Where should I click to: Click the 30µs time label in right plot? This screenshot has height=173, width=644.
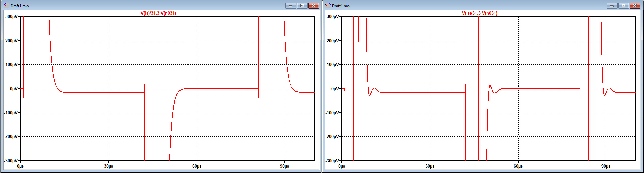[x=430, y=166]
